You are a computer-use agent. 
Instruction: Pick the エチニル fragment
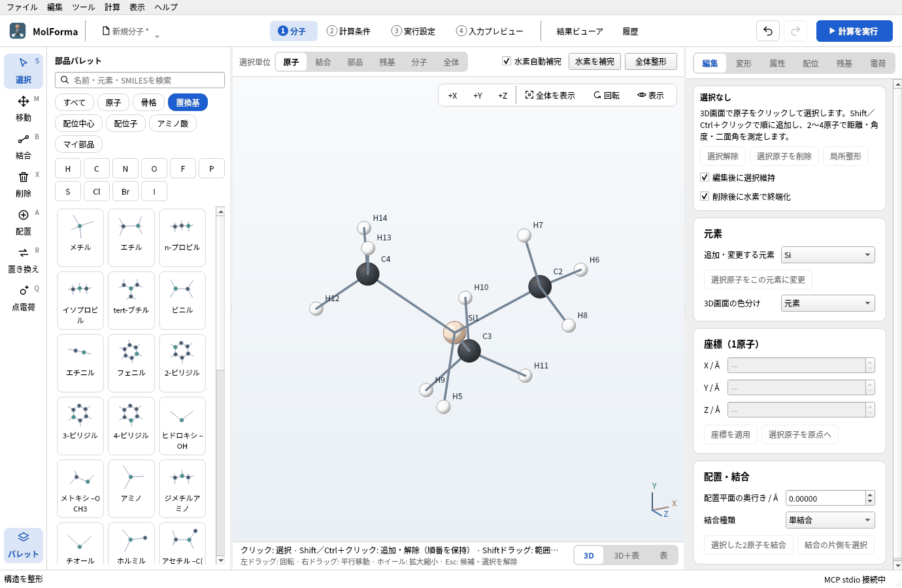pyautogui.click(x=80, y=363)
